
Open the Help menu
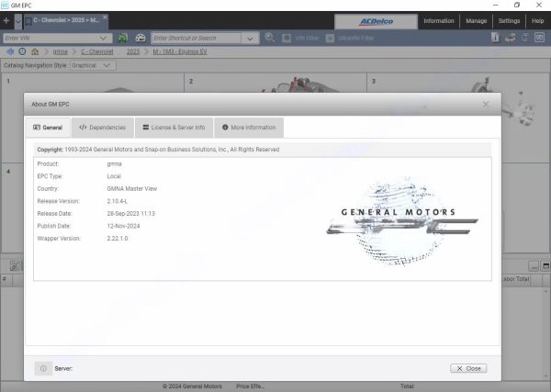537,21
